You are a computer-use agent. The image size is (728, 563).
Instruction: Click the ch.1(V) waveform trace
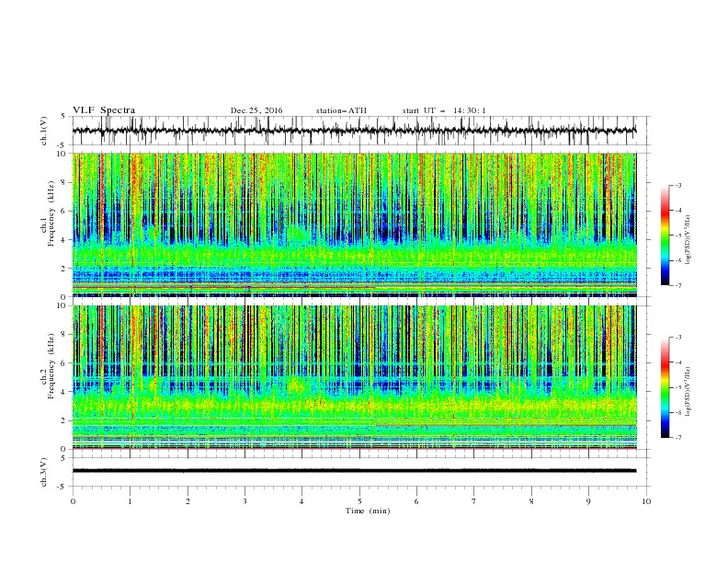click(355, 131)
